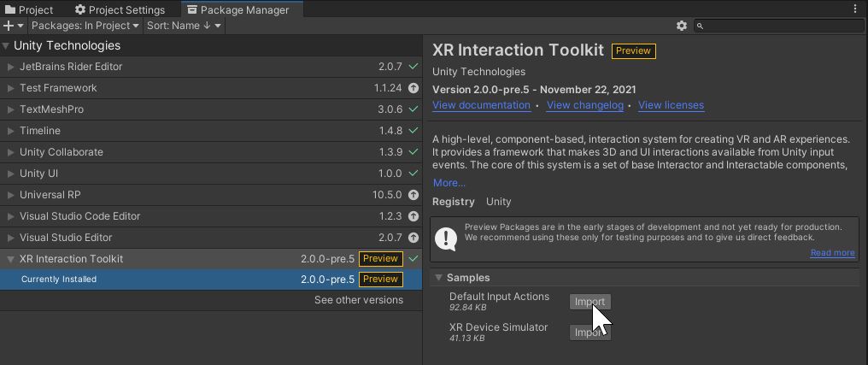Import XR Device Simulator sample
868x365 pixels.
click(589, 333)
